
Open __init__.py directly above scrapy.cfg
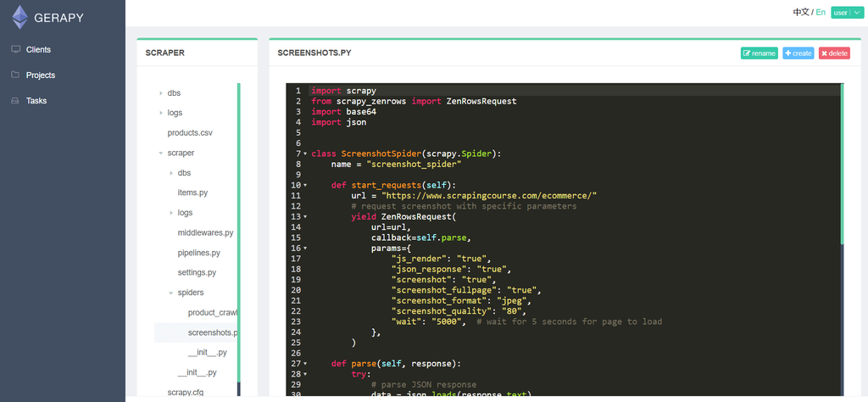pos(197,372)
